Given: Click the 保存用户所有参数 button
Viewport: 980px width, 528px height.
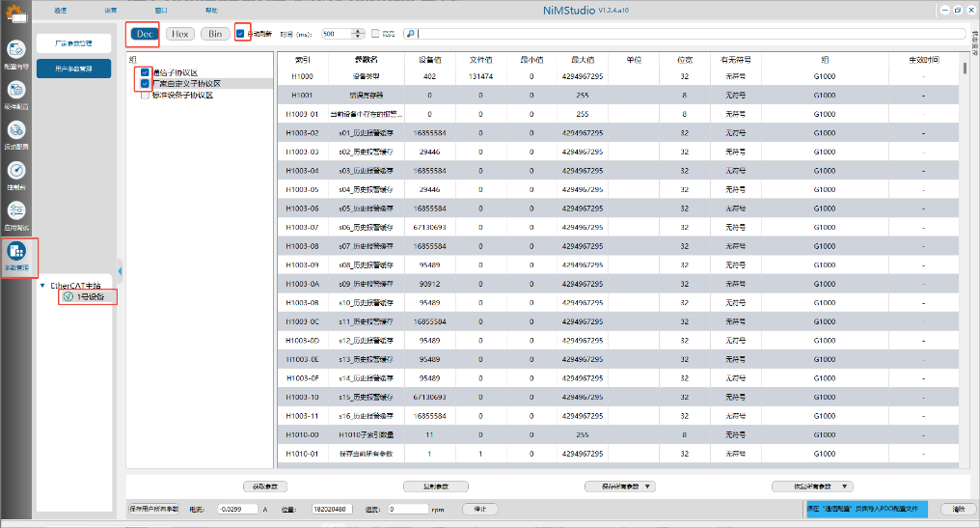Looking at the screenshot, I should [153, 509].
